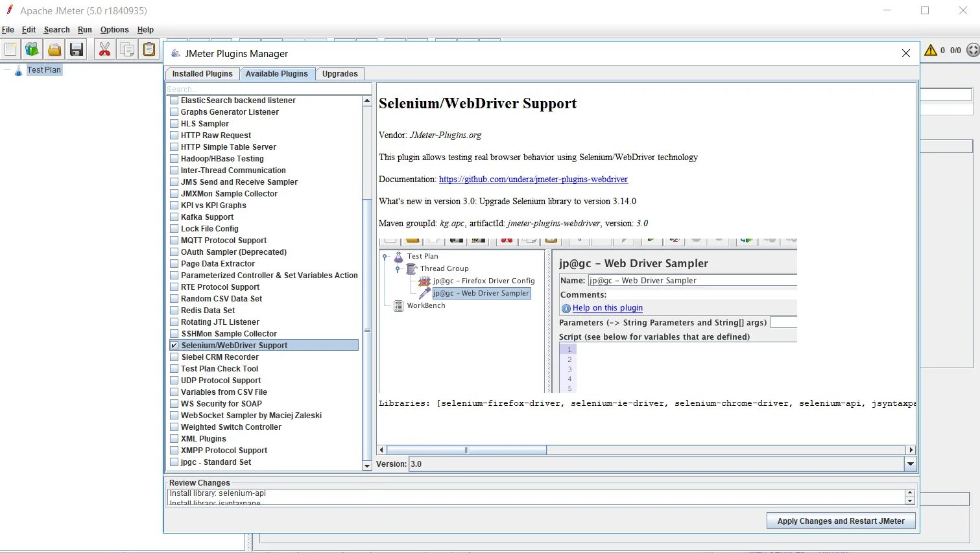Switch to the Available Plugins tab
980x553 pixels.
[x=277, y=74]
